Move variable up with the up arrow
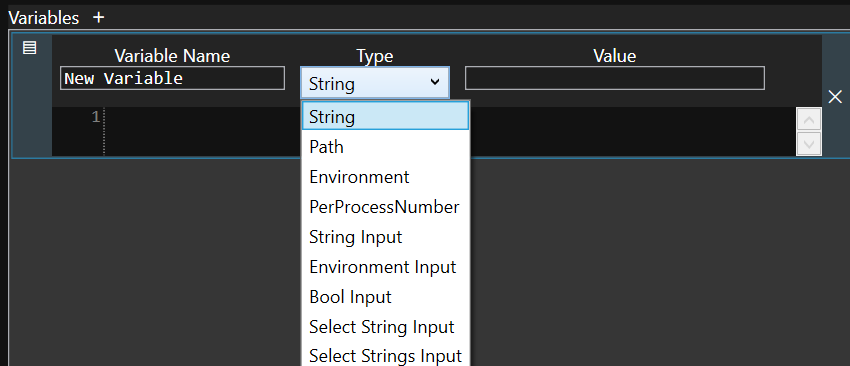Screen dimensions: 850x366 [809, 119]
